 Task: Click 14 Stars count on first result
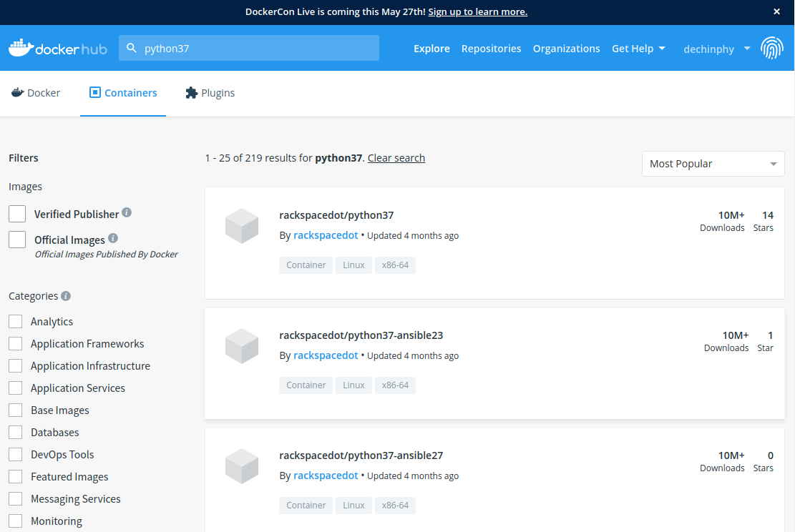764,221
